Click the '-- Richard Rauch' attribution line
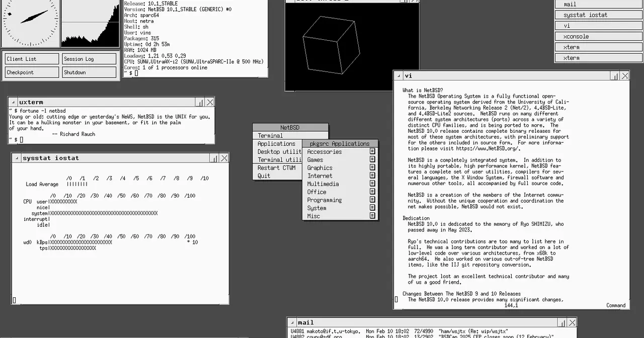Image resolution: width=644 pixels, height=338 pixels. point(73,134)
